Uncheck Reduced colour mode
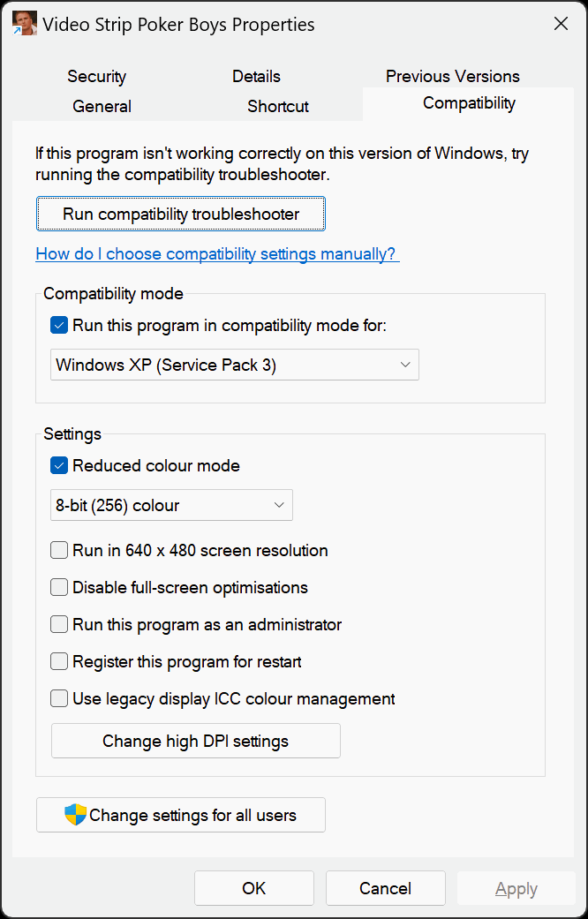The image size is (588, 919). [59, 466]
